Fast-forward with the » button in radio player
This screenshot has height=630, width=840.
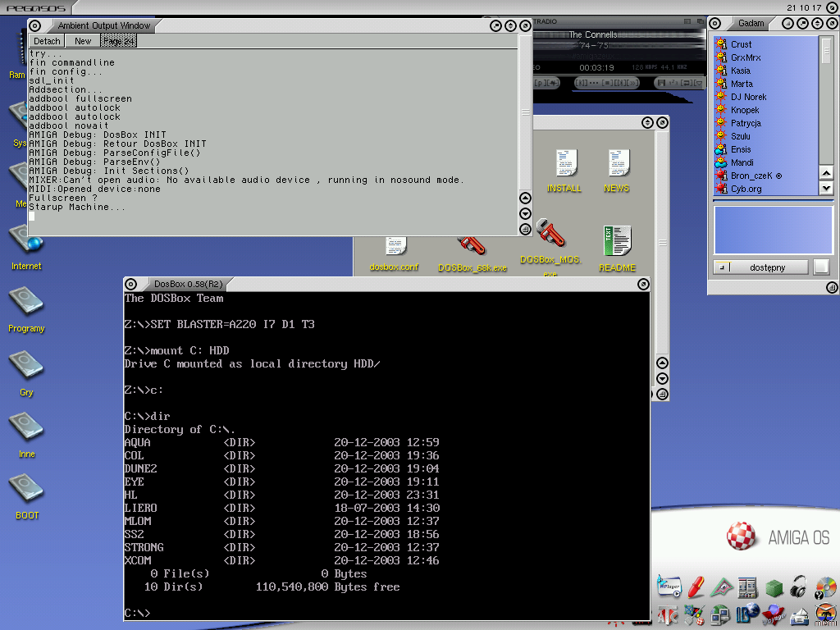(632, 83)
